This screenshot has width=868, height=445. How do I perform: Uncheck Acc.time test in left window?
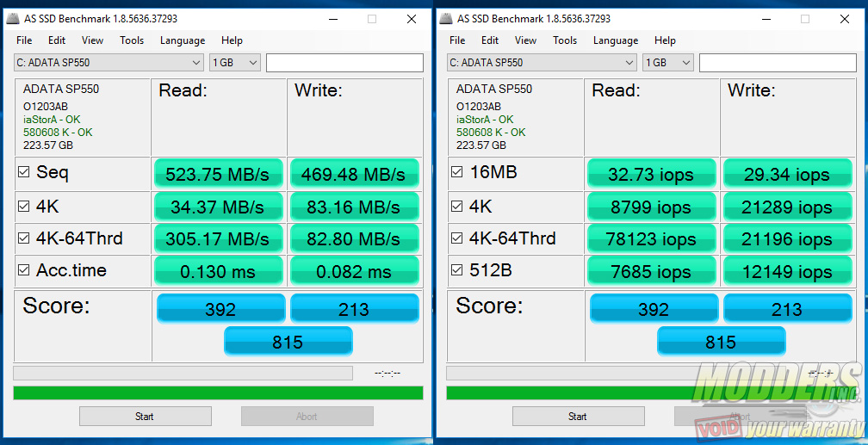pyautogui.click(x=23, y=270)
